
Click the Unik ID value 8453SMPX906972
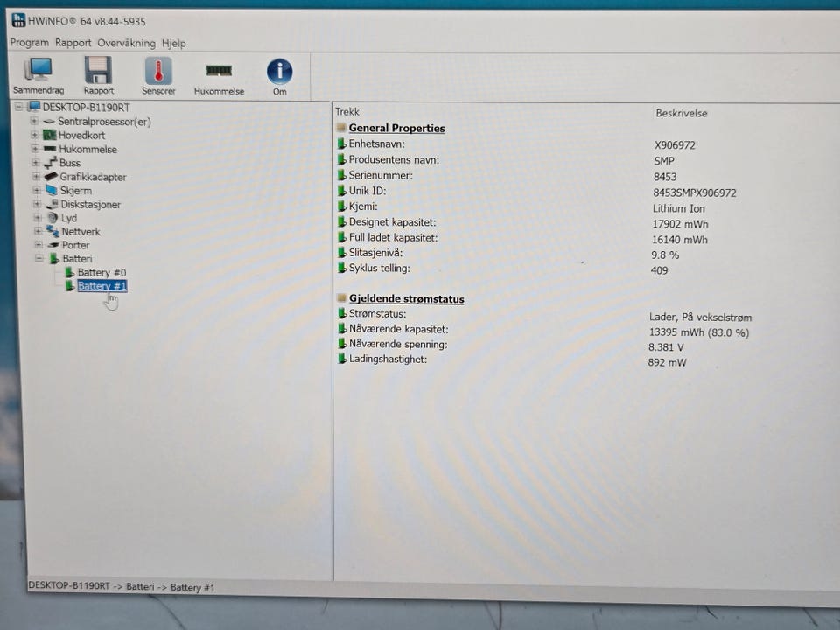[694, 192]
